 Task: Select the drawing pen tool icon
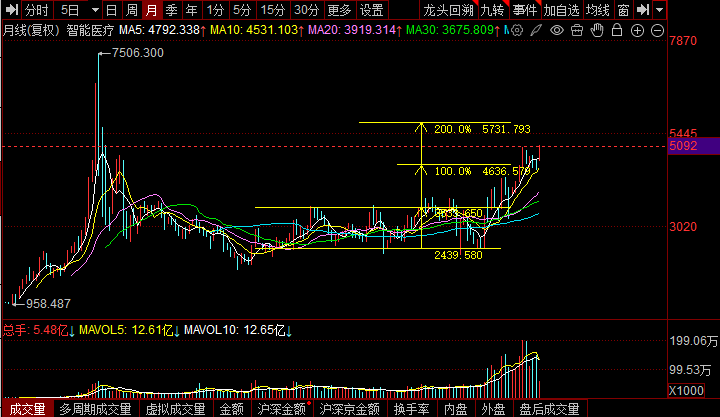[x=536, y=31]
